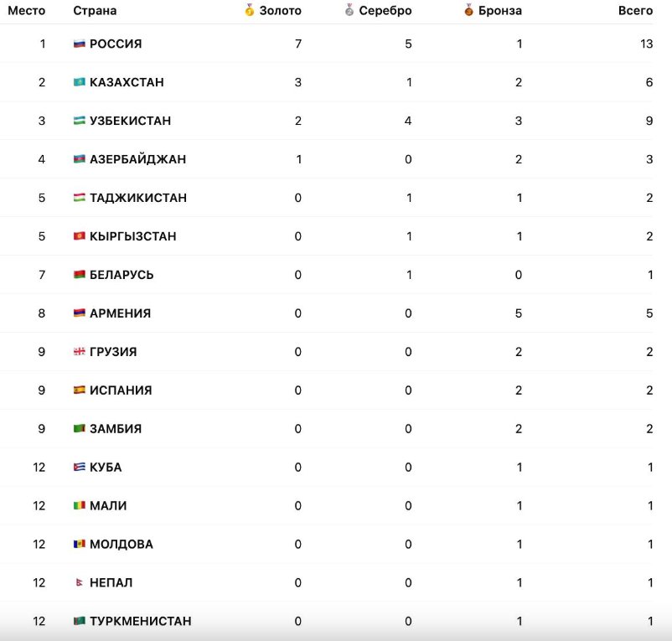Click the silver medal icon

[x=349, y=10]
